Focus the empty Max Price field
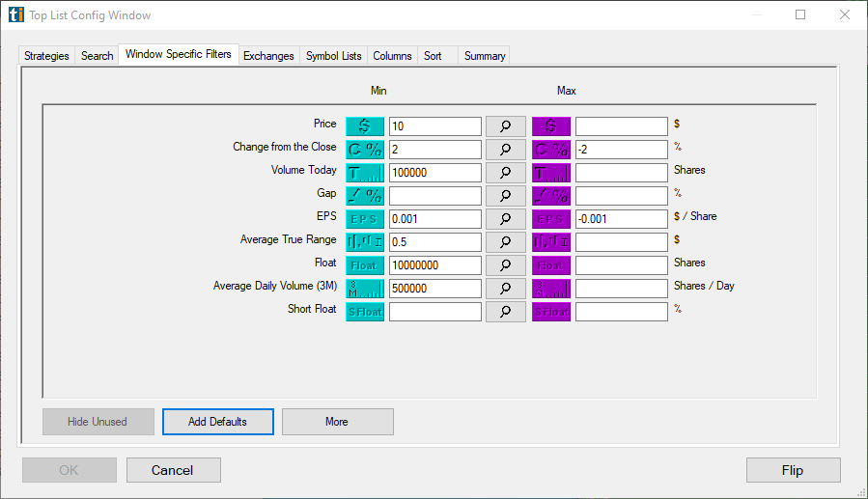The image size is (868, 499). (x=622, y=126)
